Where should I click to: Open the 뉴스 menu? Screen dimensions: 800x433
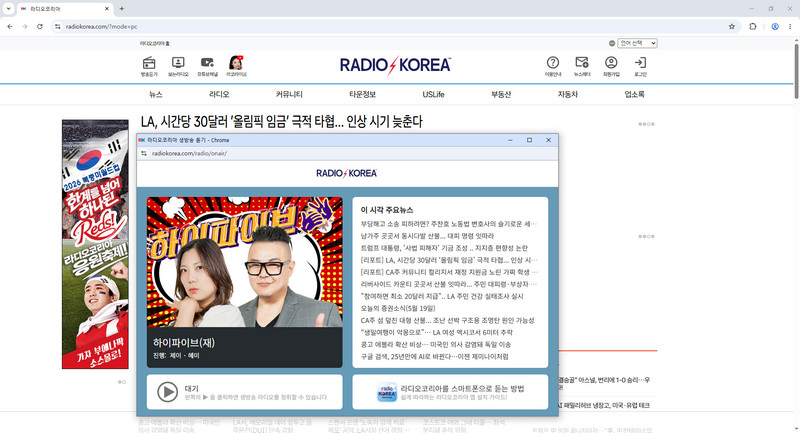coord(156,94)
